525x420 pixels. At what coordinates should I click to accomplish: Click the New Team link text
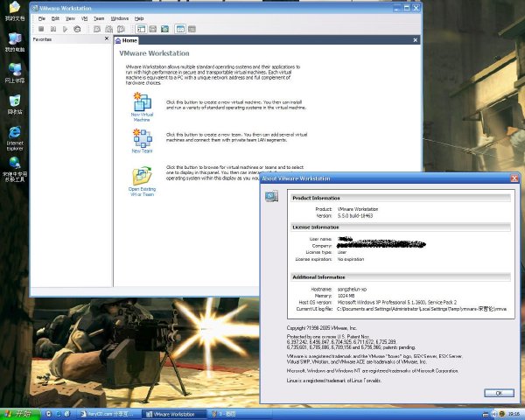[x=142, y=151]
